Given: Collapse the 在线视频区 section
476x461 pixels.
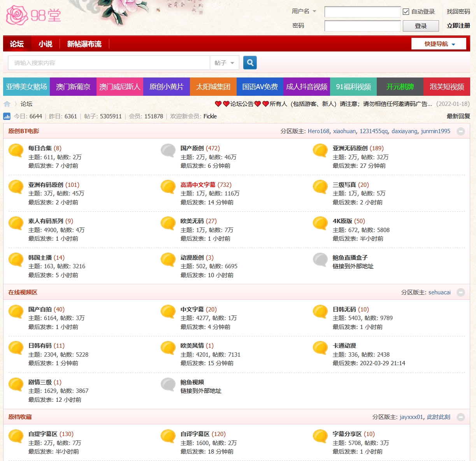Looking at the screenshot, I should pyautogui.click(x=461, y=292).
